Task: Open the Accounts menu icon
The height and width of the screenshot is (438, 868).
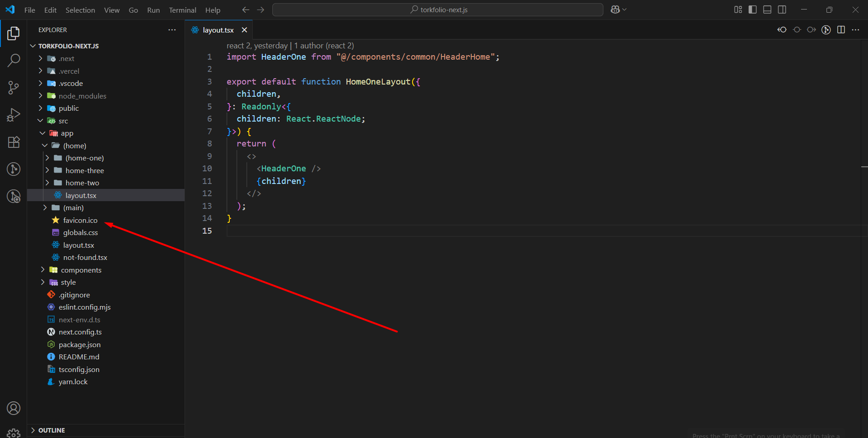Action: [x=14, y=408]
